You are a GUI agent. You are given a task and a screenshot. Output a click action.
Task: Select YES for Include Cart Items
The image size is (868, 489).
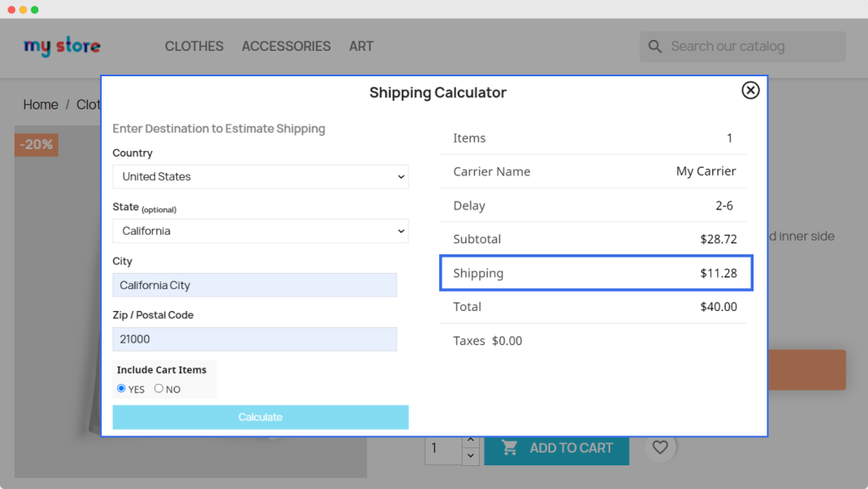tap(121, 389)
